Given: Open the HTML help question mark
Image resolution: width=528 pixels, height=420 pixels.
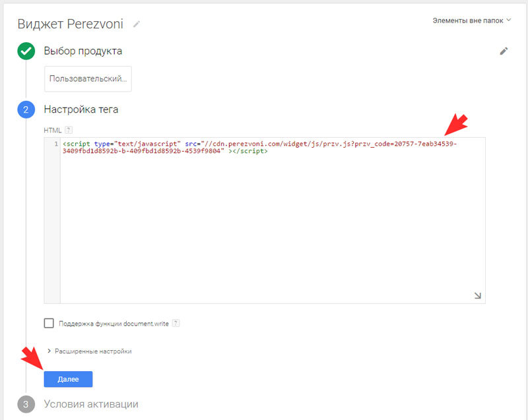Looking at the screenshot, I should pyautogui.click(x=69, y=130).
